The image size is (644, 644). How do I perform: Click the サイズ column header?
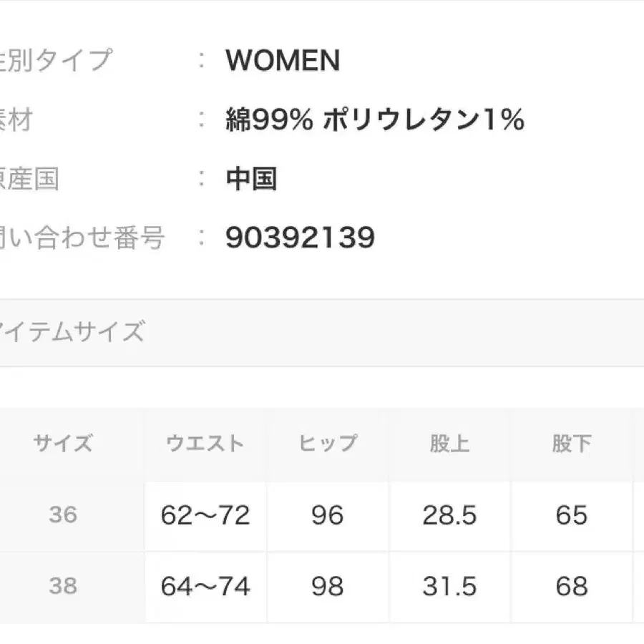(63, 444)
